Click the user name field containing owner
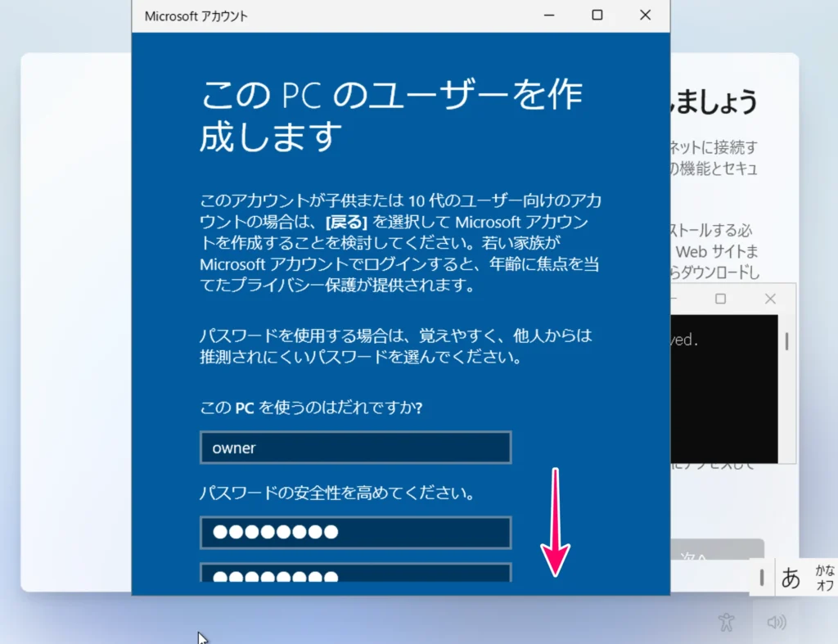838x644 pixels. coord(355,448)
